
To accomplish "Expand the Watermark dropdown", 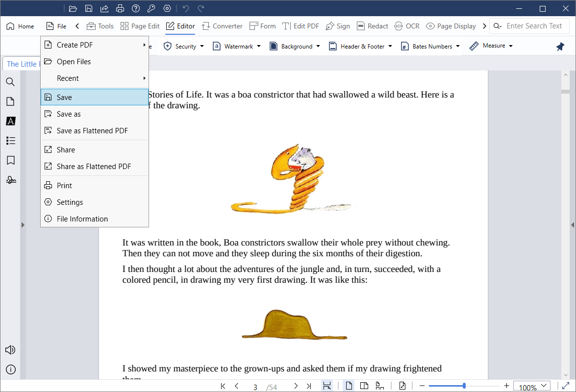I will 259,47.
